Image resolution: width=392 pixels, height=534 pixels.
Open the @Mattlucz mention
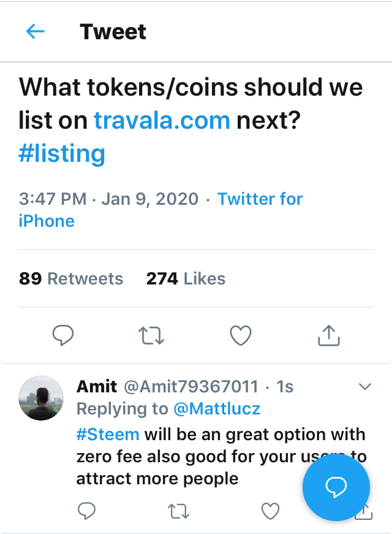click(217, 409)
